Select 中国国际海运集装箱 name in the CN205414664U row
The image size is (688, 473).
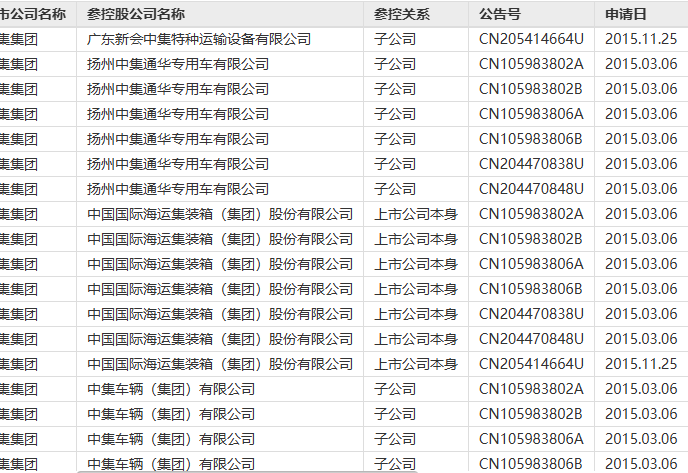220,364
